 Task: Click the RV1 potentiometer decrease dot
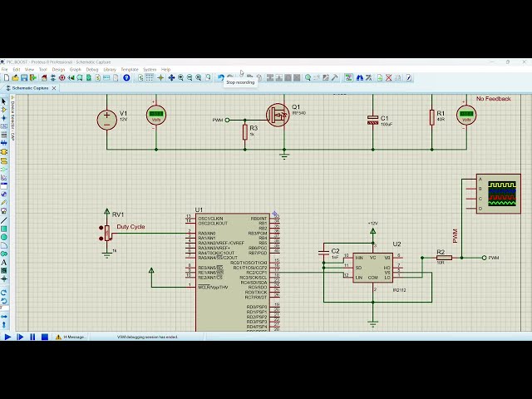[101, 239]
